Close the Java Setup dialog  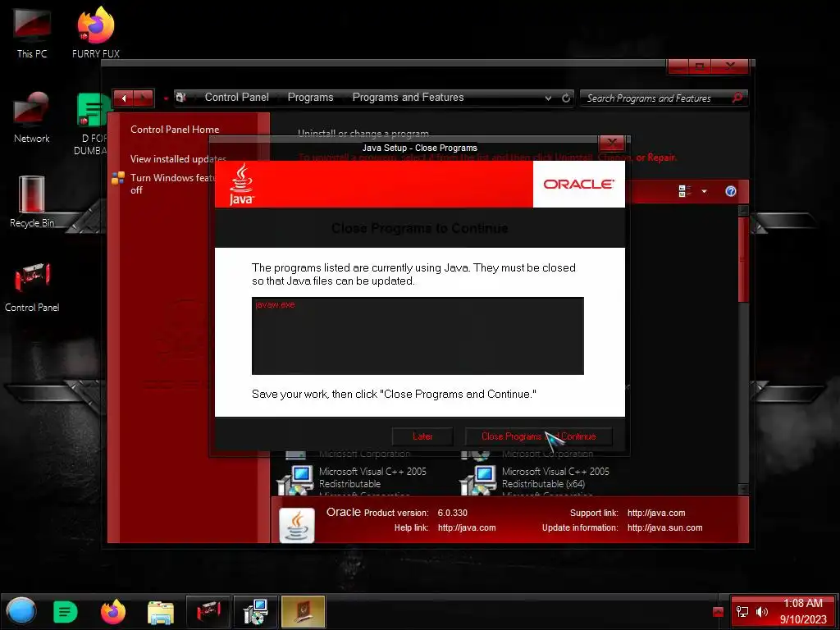611,143
